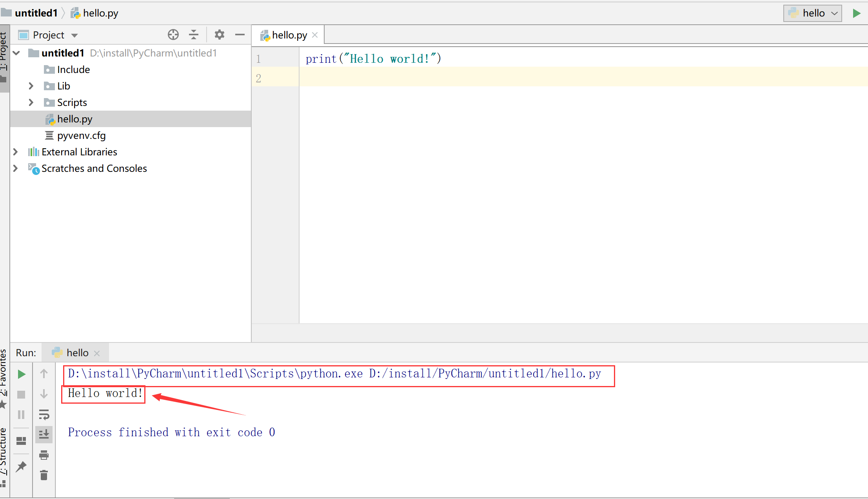Viewport: 868px width, 499px height.
Task: Close the hello.py editor tab
Action: [315, 35]
